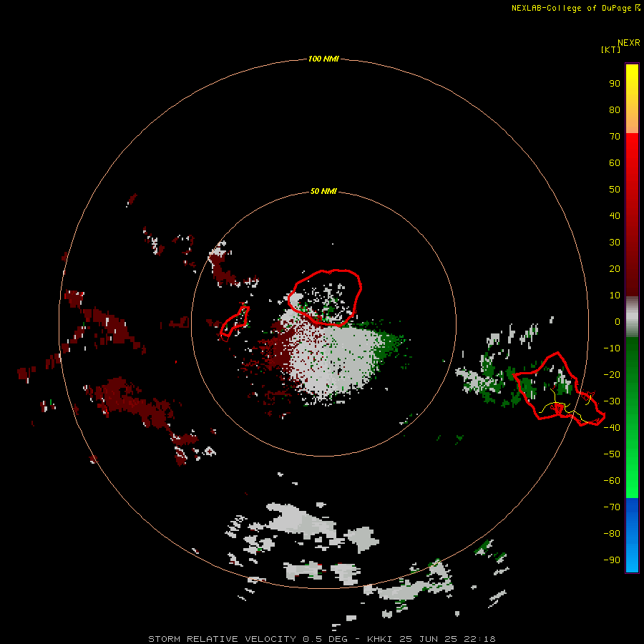Click the 60 value on velocity scale
The image size is (644, 644).
point(615,162)
